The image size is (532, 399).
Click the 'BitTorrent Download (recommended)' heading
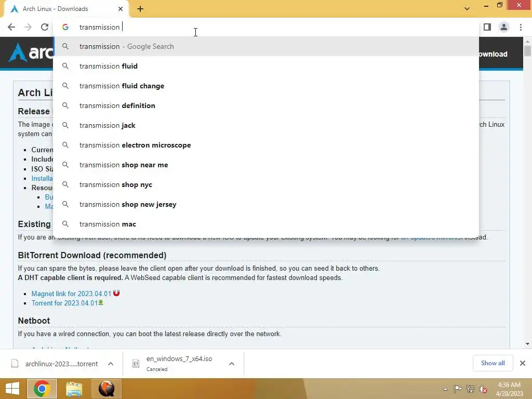(x=92, y=255)
